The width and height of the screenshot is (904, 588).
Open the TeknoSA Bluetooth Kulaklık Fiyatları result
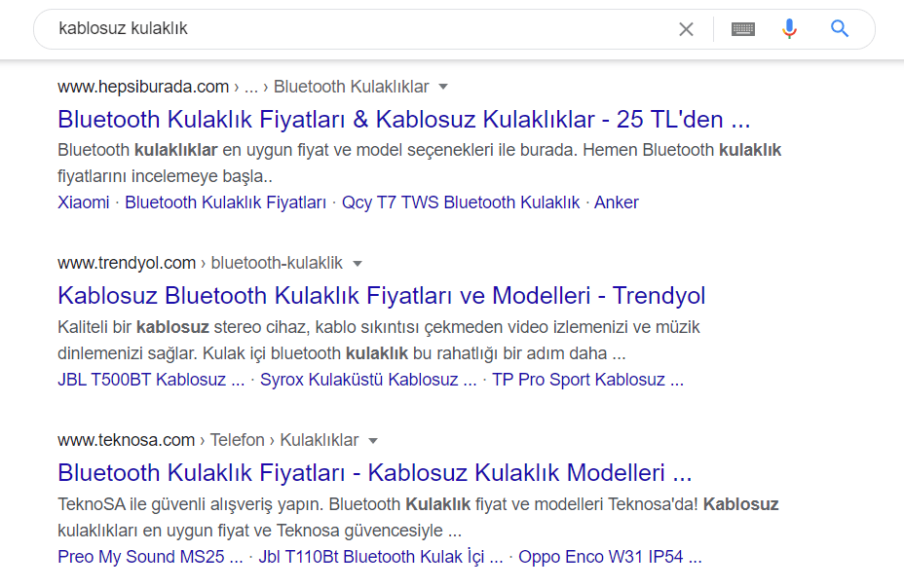click(375, 472)
